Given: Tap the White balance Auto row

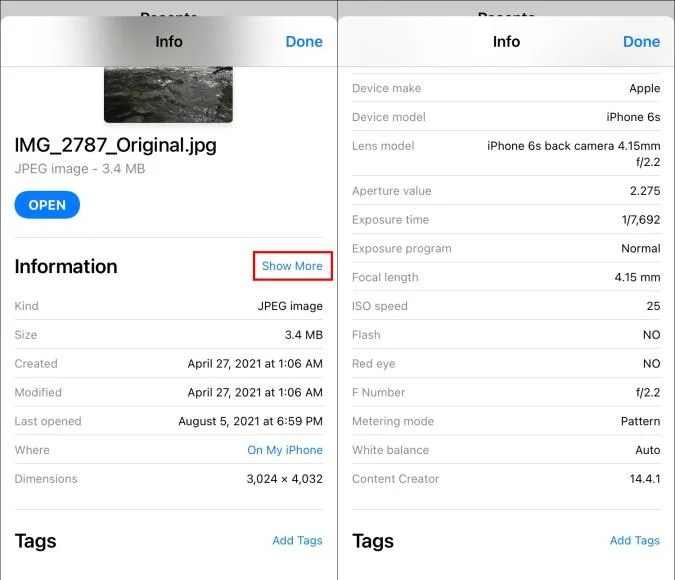Looking at the screenshot, I should (x=506, y=450).
